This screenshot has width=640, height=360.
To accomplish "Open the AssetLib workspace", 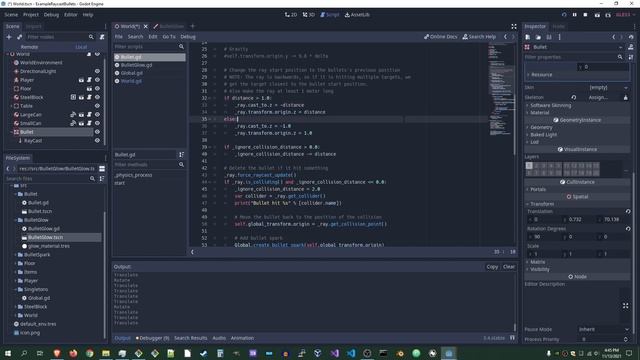I will point(357,15).
